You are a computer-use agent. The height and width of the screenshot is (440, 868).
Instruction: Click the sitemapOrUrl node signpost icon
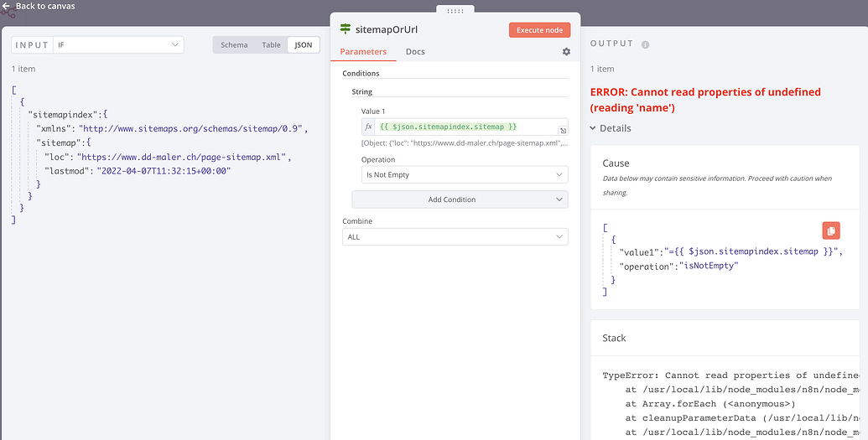click(346, 29)
